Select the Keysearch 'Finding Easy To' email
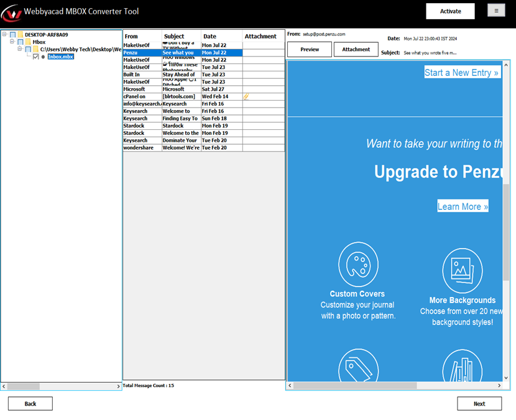The height and width of the screenshot is (420, 516). [204, 119]
